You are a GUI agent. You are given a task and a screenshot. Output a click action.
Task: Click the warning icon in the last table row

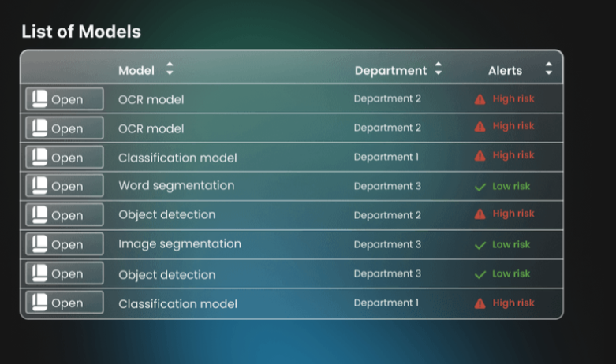click(480, 303)
